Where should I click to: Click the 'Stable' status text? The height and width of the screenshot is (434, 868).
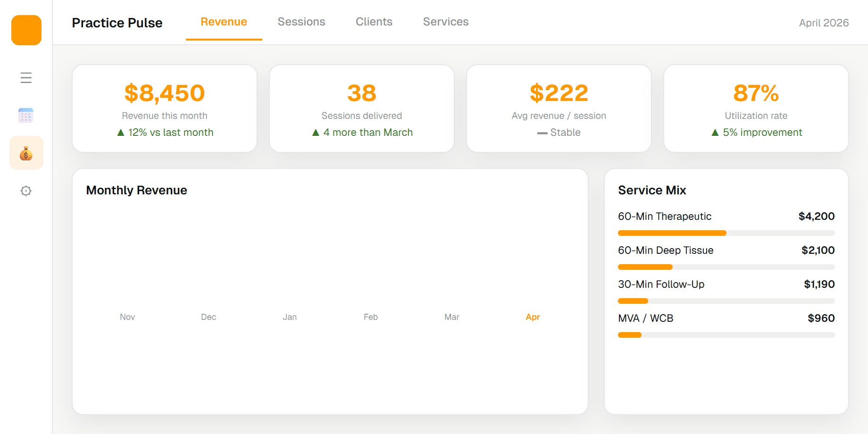pos(559,133)
